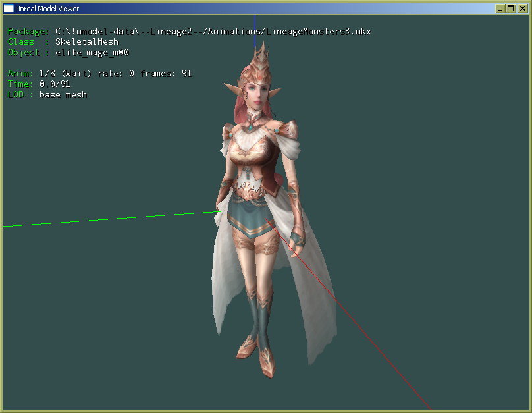Click the package path LineageMonsters3.ukx text

(x=213, y=31)
